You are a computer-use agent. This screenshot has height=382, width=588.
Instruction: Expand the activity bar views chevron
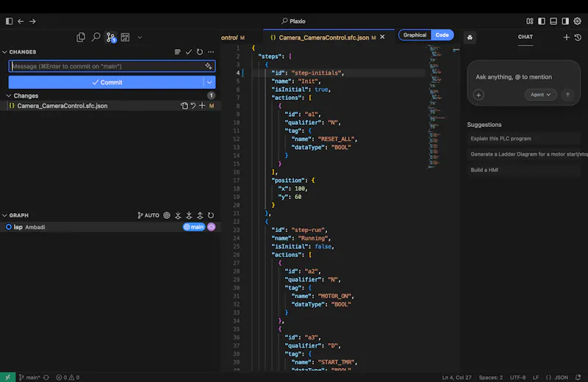tap(140, 37)
